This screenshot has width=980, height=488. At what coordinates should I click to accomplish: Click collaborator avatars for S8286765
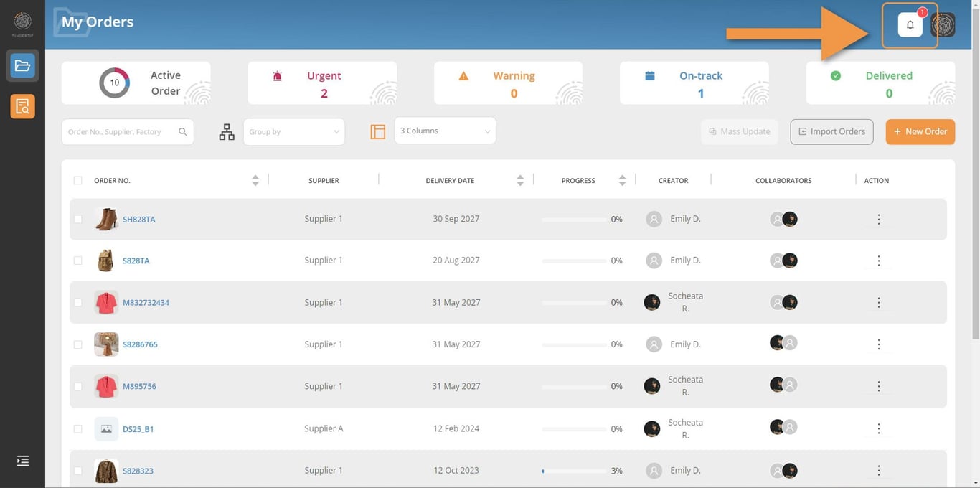coord(783,344)
